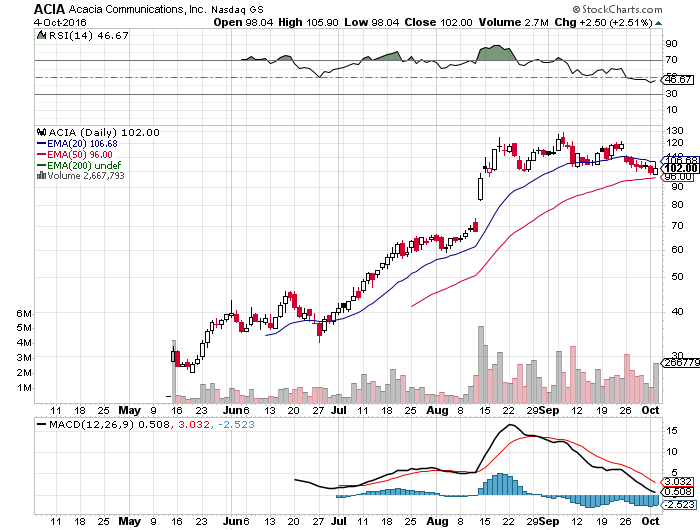Click the Volume 2.7M header value
The height and width of the screenshot is (530, 700).
click(513, 22)
